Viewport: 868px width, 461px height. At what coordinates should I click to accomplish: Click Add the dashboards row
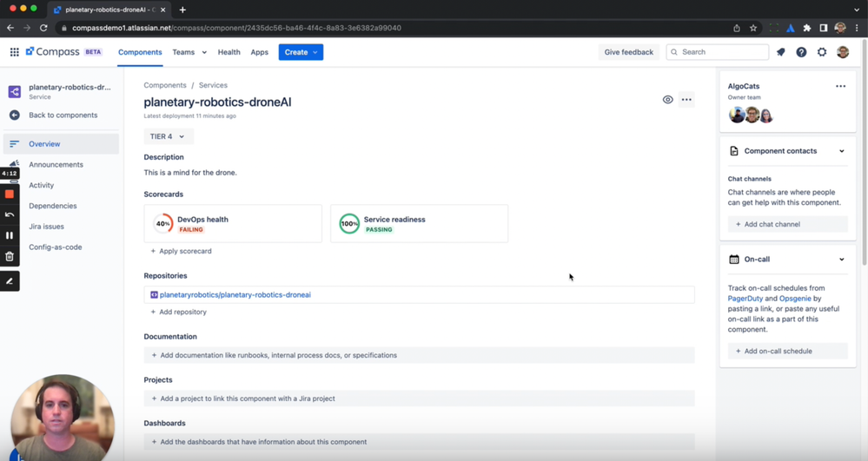[x=419, y=442]
